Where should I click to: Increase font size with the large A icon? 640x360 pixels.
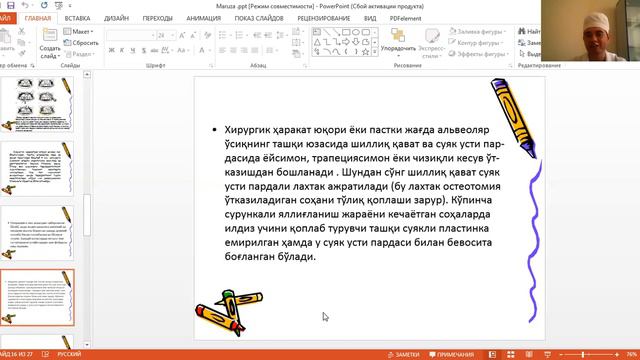click(182, 36)
